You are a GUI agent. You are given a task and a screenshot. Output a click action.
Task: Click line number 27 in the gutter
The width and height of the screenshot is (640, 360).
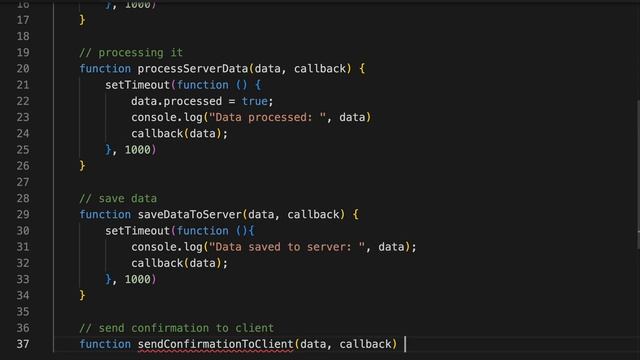[23, 182]
